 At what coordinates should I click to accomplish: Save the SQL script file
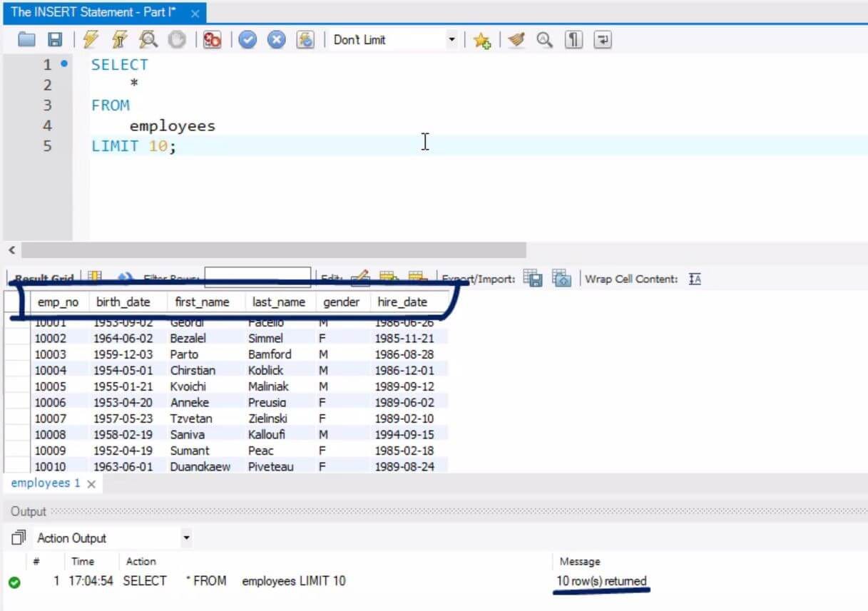(x=55, y=39)
